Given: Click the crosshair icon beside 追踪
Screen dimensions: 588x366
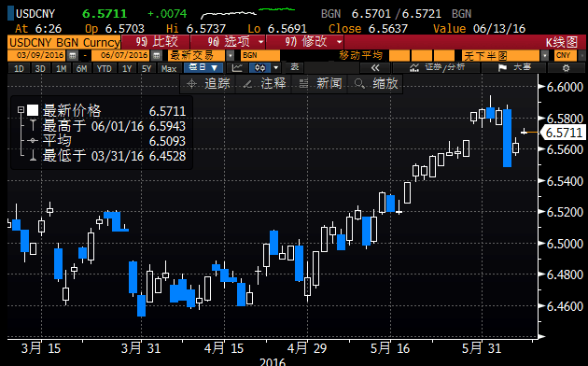Looking at the screenshot, I should tap(191, 84).
